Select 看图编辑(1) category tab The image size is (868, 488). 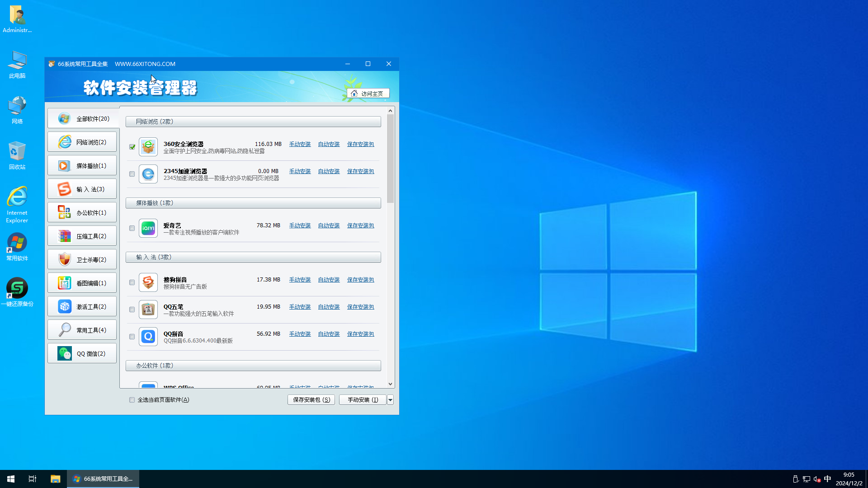click(82, 283)
